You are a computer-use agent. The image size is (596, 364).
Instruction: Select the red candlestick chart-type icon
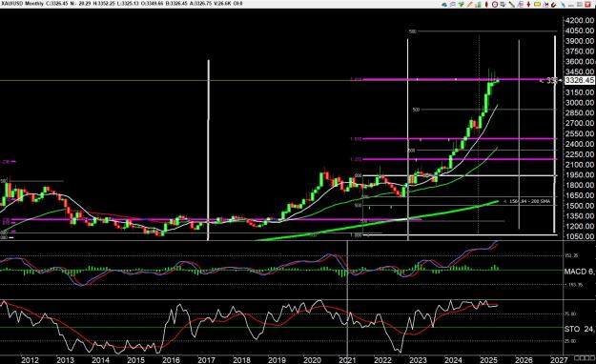click(x=486, y=5)
